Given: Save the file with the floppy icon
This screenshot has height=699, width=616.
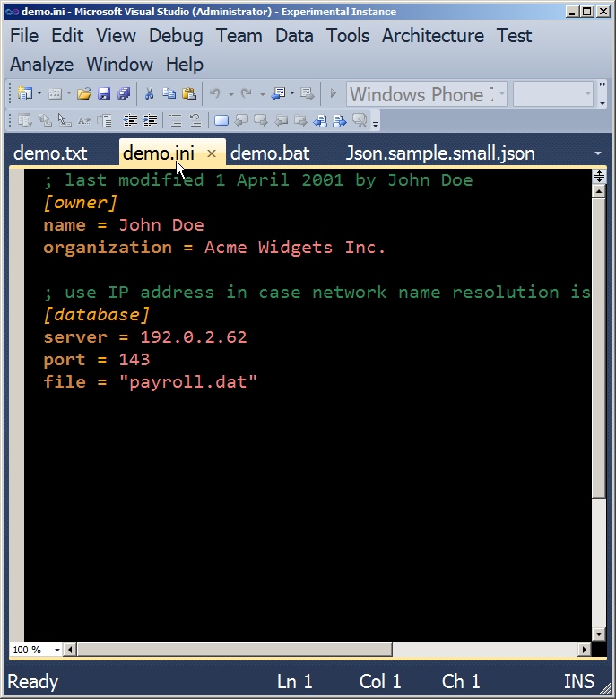Looking at the screenshot, I should [x=104, y=93].
